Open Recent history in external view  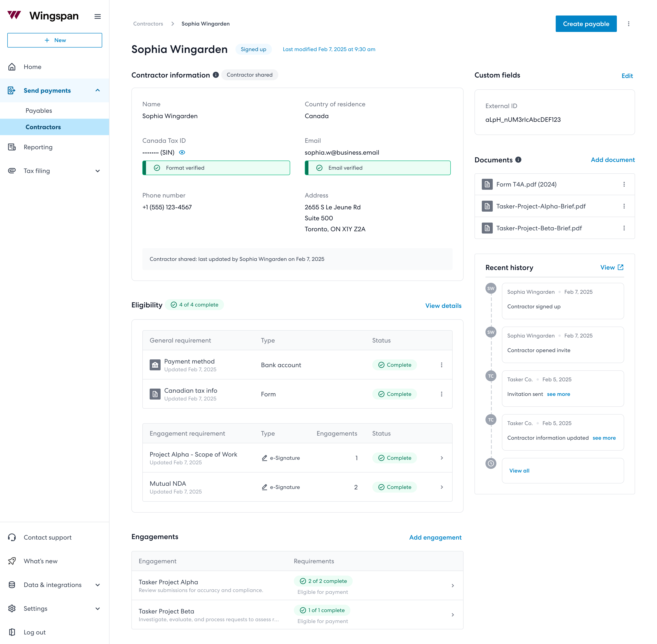pos(612,267)
